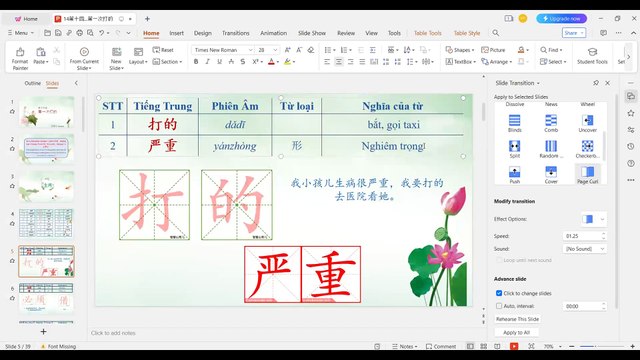Image resolution: width=640 pixels, height=360 pixels.
Task: Choose the Push transition
Action: click(514, 175)
